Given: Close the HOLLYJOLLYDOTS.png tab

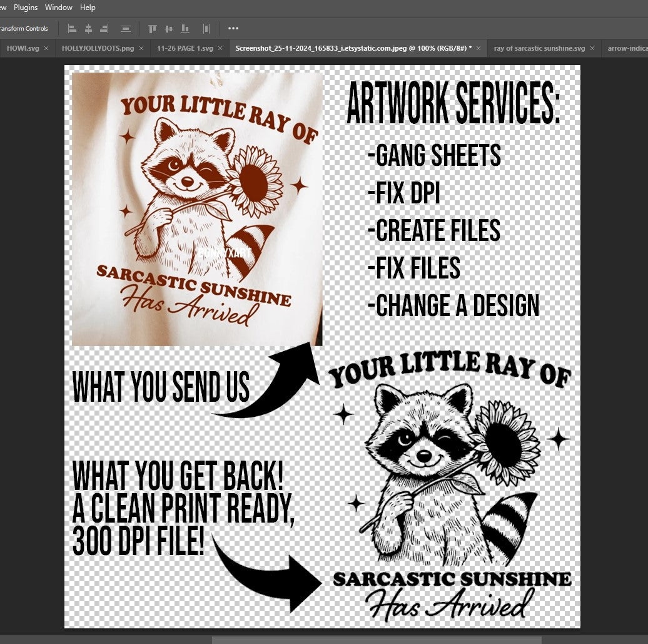Looking at the screenshot, I should (x=141, y=48).
